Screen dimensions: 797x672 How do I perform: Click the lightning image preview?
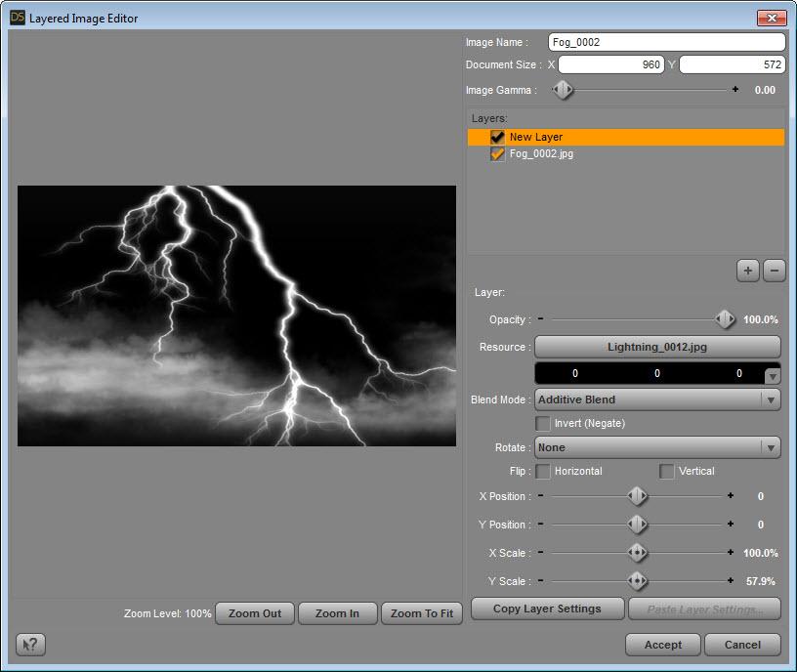[237, 315]
